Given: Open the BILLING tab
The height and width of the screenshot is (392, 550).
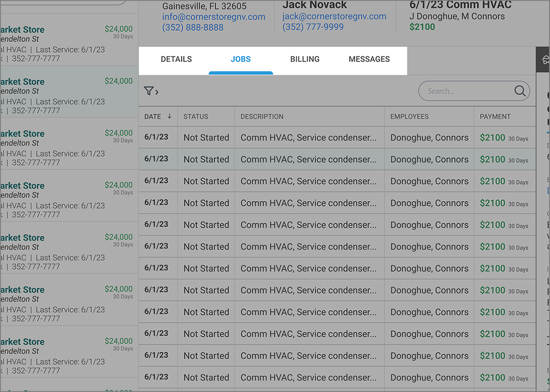Looking at the screenshot, I should pyautogui.click(x=305, y=59).
